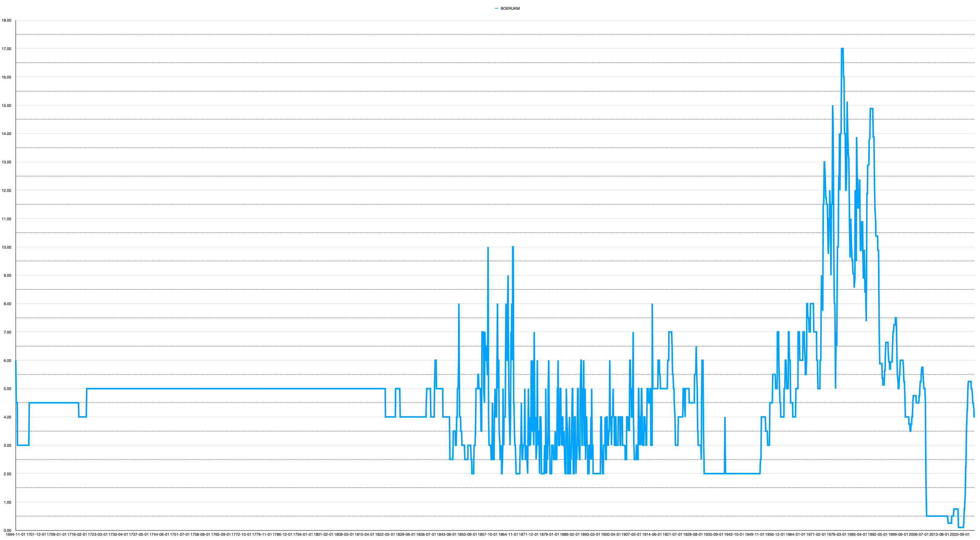Select the 10.00 y-axis value label
Image resolution: width=980 pixels, height=540 pixels.
(6, 247)
